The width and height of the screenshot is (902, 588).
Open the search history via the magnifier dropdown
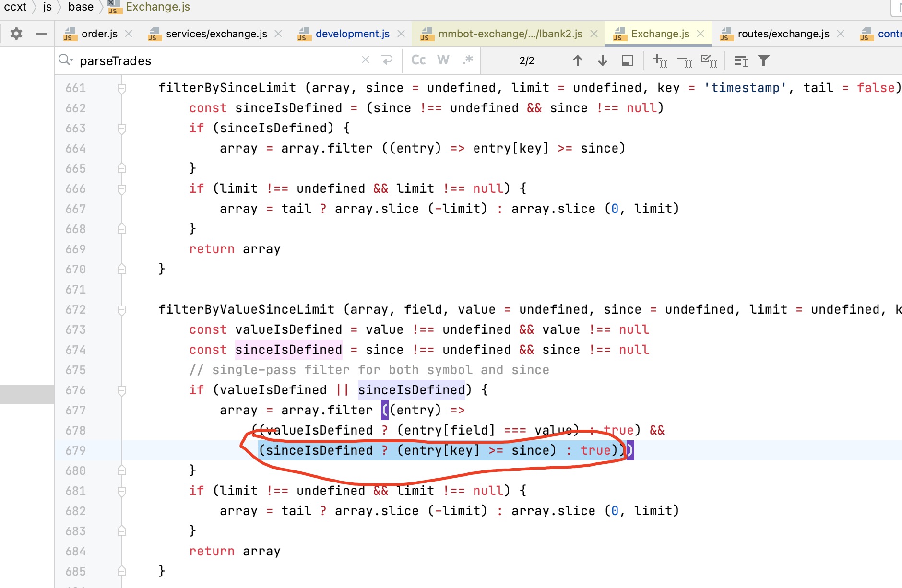pyautogui.click(x=66, y=60)
